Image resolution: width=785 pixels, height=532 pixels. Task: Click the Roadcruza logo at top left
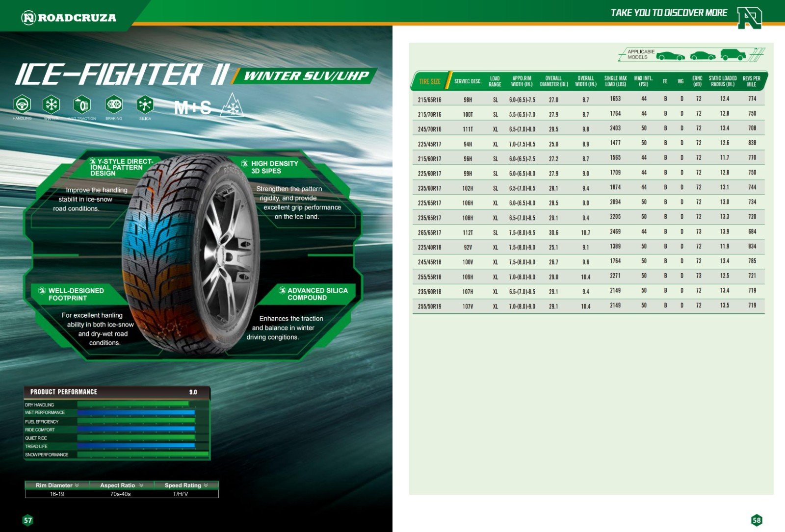69,18
